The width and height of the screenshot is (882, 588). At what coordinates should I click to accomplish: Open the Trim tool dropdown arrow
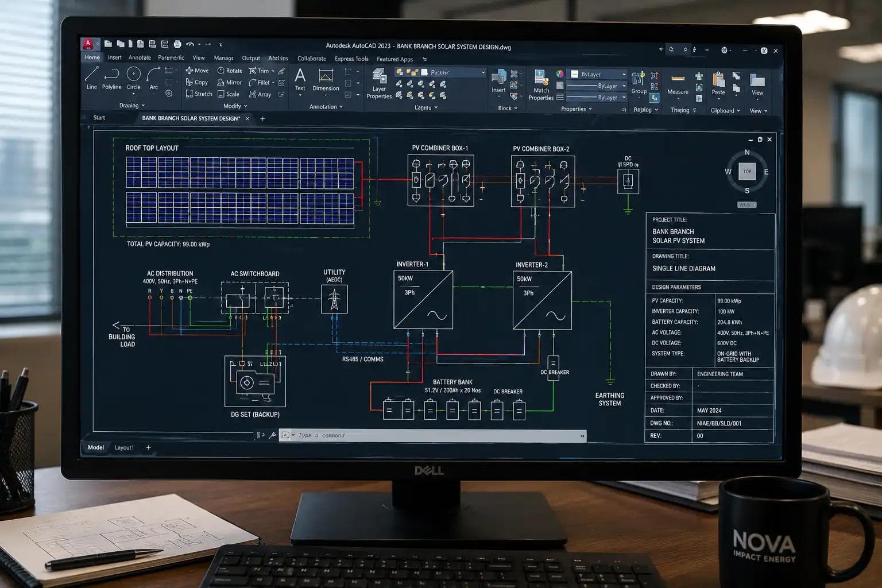click(x=273, y=71)
